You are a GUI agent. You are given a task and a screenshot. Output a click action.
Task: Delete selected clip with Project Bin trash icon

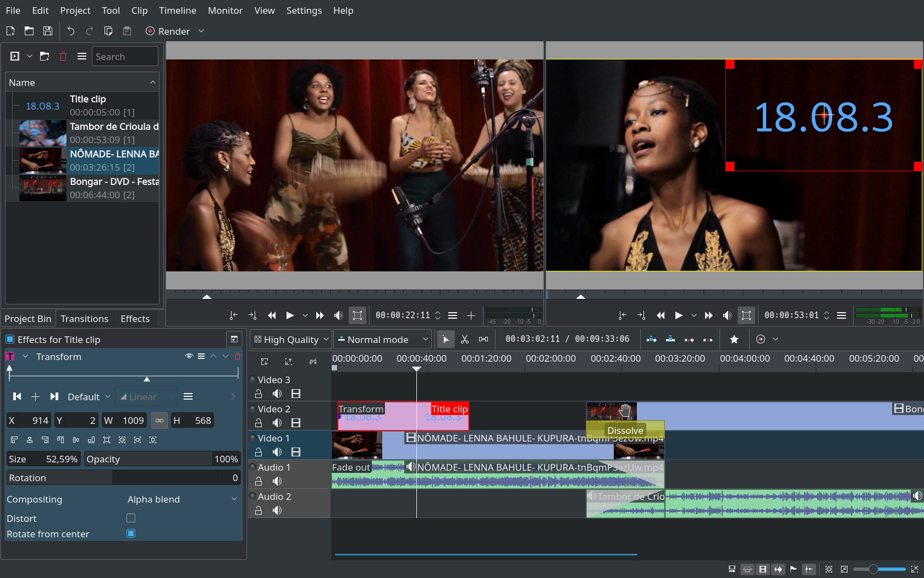(x=63, y=56)
